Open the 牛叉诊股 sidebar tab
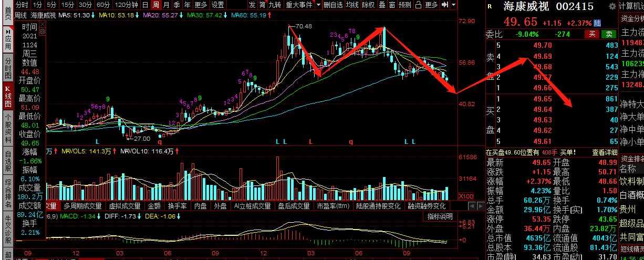Screen dimensions: 644x260 (x=7, y=228)
